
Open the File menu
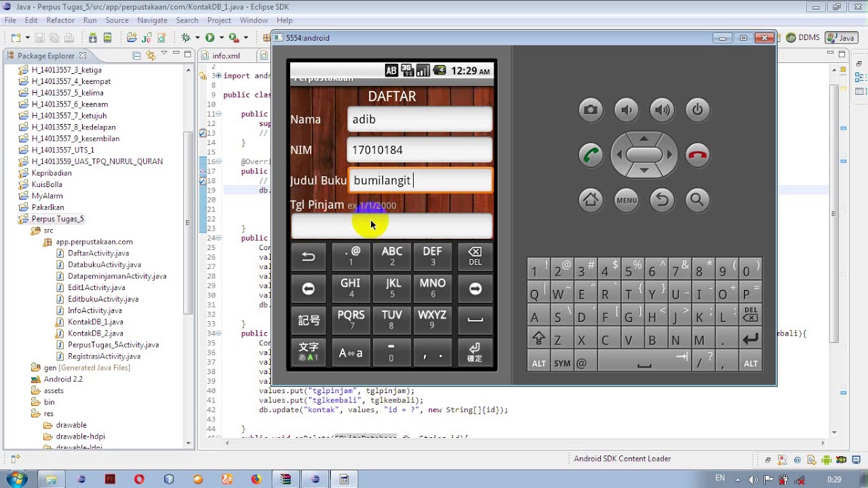coord(10,20)
